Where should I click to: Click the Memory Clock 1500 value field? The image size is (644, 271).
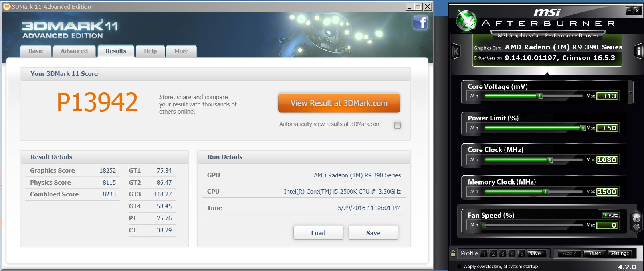pyautogui.click(x=608, y=192)
